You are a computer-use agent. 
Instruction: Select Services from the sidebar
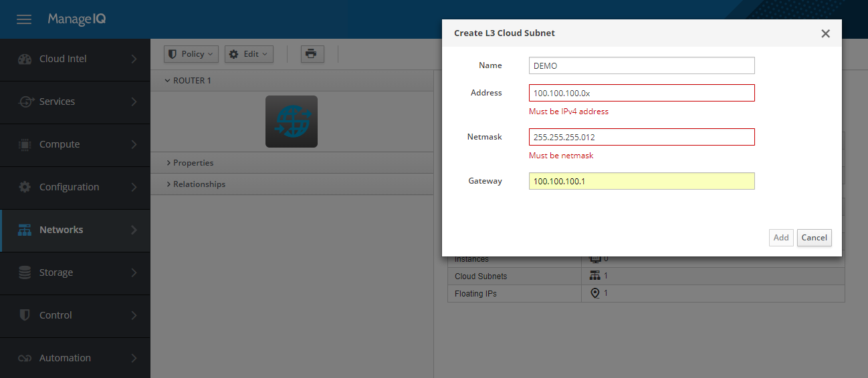coord(75,102)
